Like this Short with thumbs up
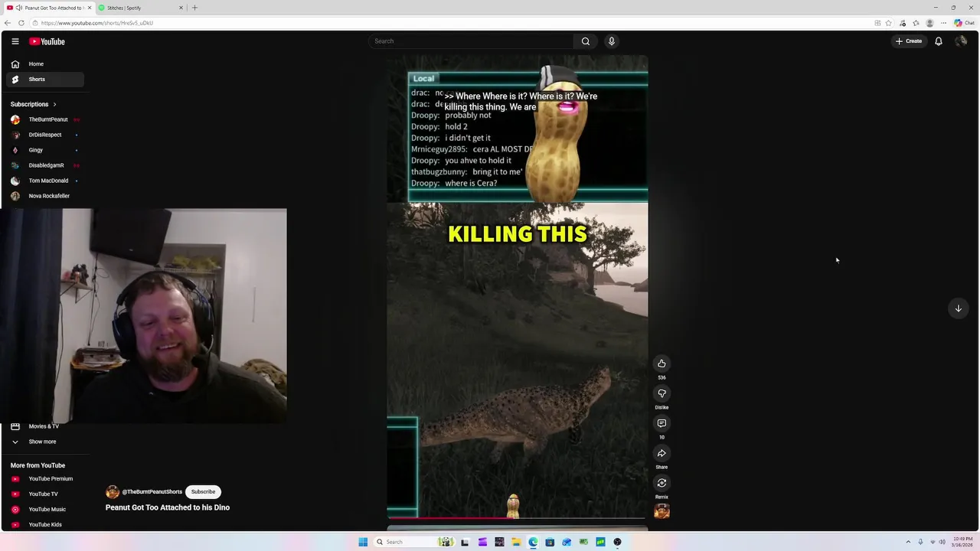The width and height of the screenshot is (980, 551). tap(661, 364)
